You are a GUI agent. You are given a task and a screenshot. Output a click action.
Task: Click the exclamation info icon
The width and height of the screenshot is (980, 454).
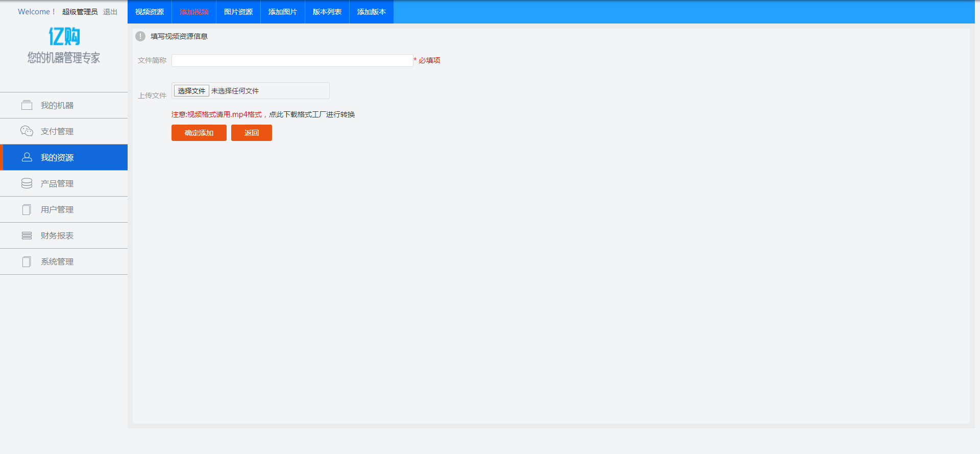tap(140, 36)
